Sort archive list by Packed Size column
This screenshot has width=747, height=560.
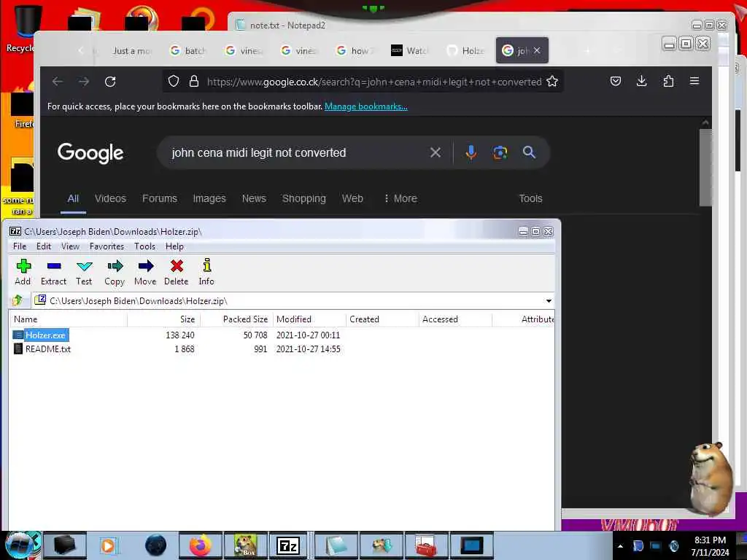click(x=237, y=319)
